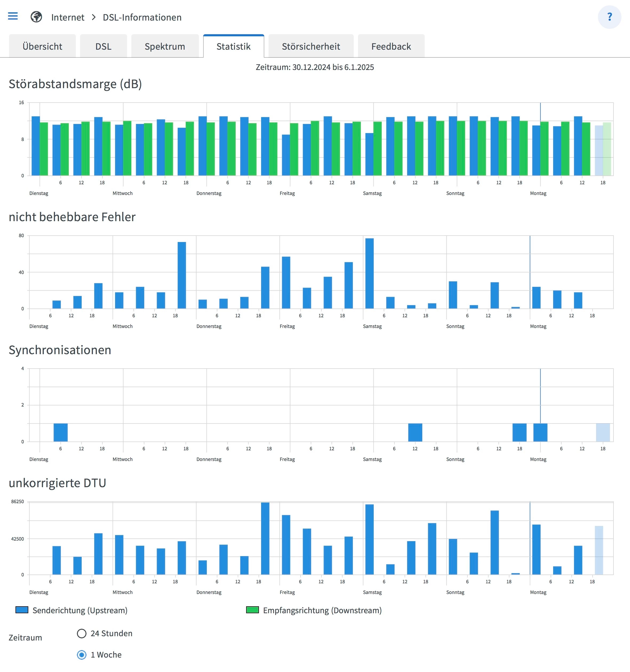Click the DSL-Informationen breadcrumb
630x672 pixels.
[142, 17]
